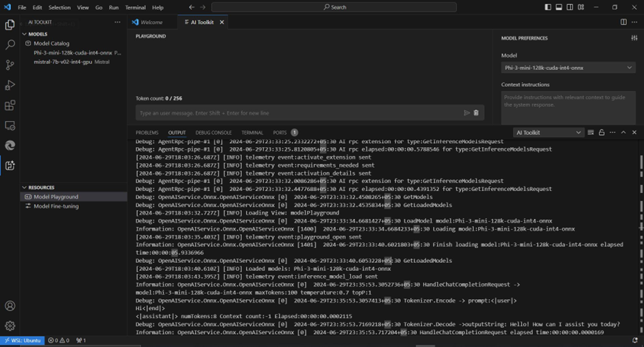Send the playground message
This screenshot has width=644, height=347.
coord(467,113)
